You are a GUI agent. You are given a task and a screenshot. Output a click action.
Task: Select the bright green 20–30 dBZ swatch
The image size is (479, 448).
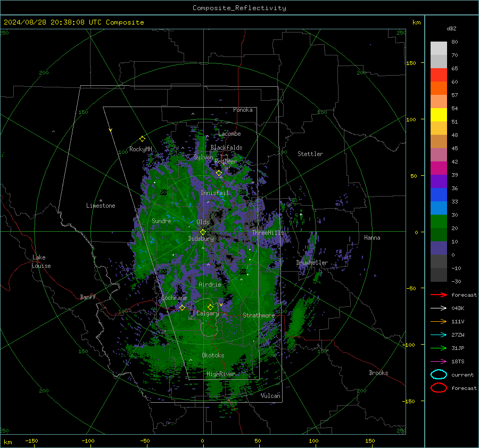(x=439, y=222)
